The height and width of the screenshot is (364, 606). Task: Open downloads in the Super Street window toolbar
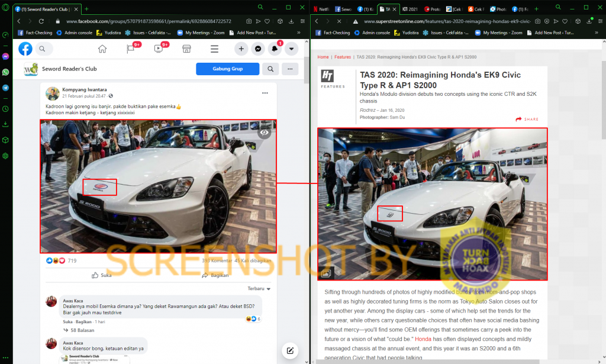589,21
